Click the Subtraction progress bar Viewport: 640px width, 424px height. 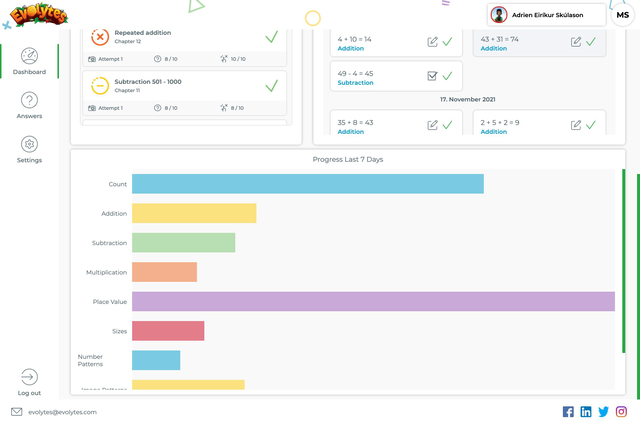[184, 242]
